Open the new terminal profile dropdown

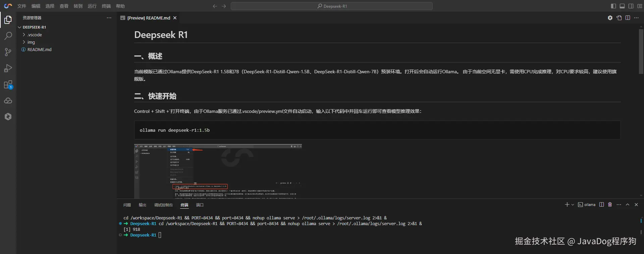click(x=573, y=205)
